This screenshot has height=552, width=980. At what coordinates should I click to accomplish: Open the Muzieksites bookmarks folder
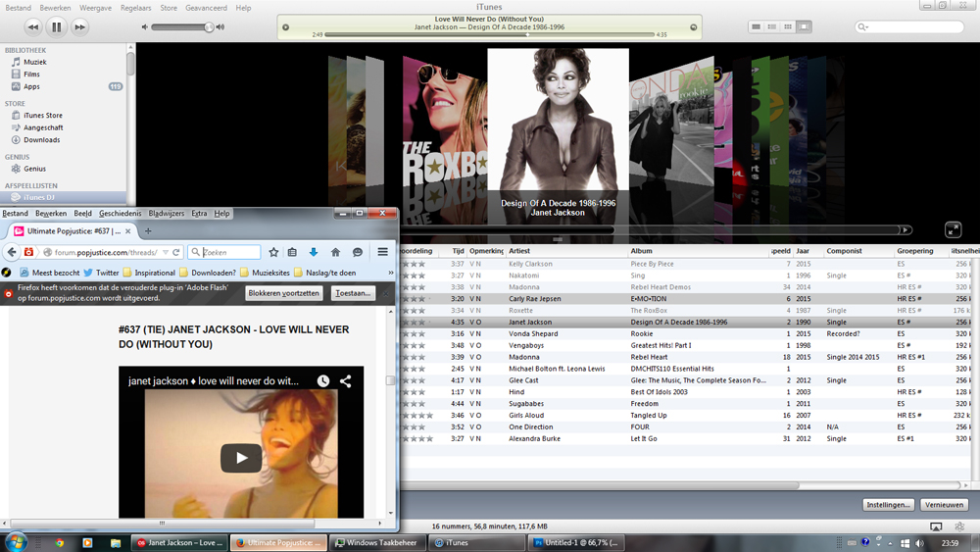tap(265, 273)
